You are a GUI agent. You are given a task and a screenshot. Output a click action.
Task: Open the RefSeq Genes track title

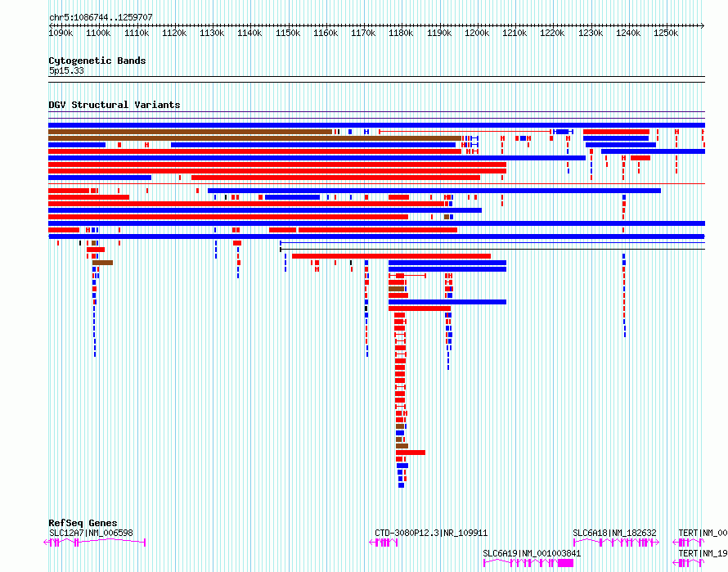tap(83, 523)
